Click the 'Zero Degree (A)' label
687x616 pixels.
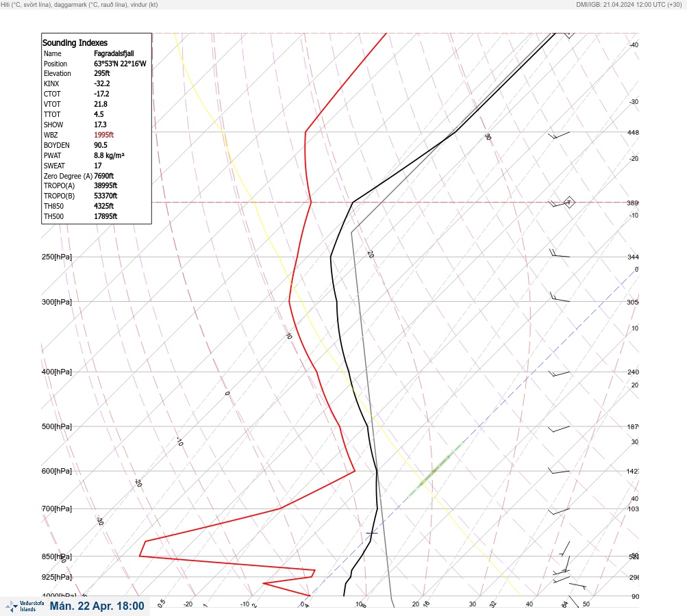[x=68, y=176]
